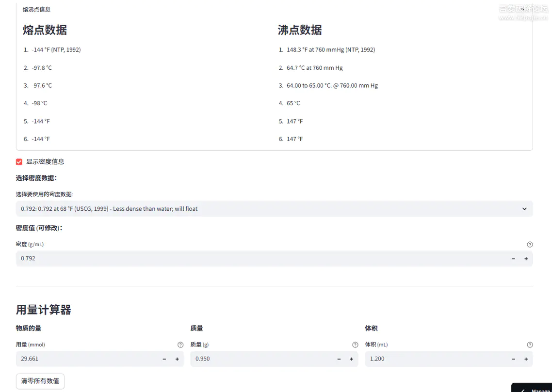Click the 用量计算器 heading

[43, 310]
